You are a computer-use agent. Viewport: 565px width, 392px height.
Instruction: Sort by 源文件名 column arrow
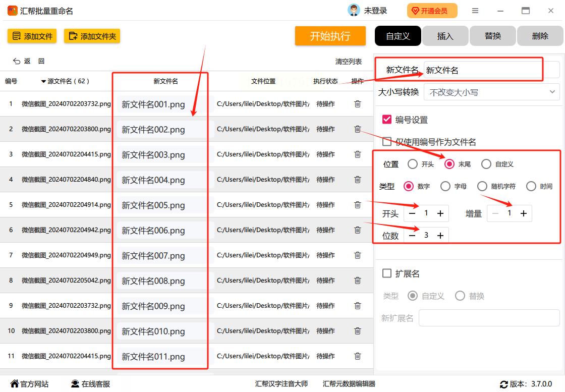click(x=43, y=81)
